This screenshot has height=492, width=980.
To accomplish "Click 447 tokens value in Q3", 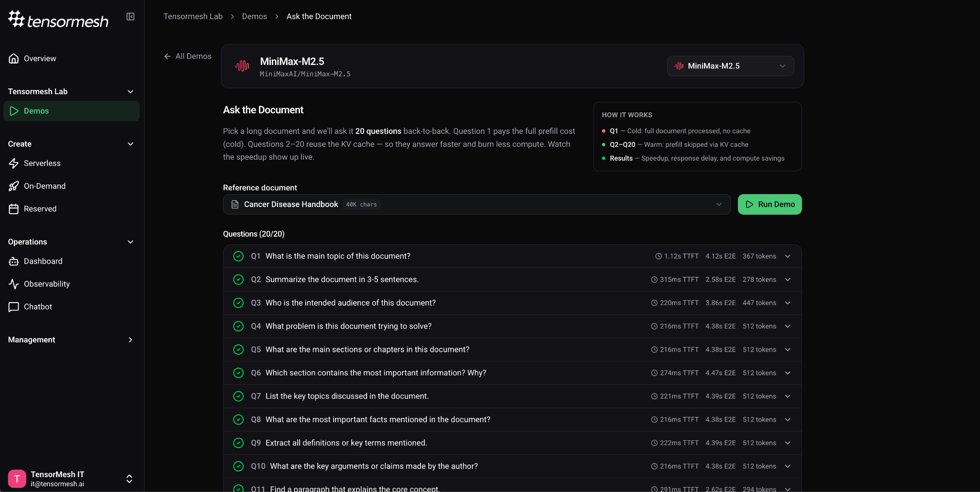I will 759,303.
